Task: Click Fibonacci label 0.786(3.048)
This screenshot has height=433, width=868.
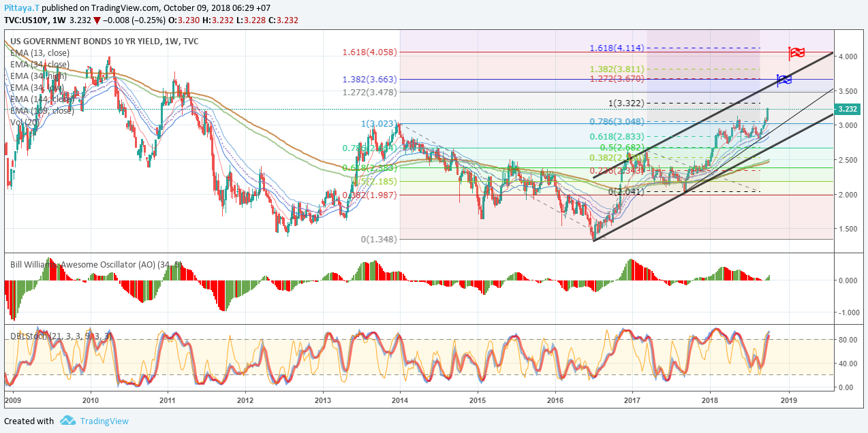Action: (617, 122)
